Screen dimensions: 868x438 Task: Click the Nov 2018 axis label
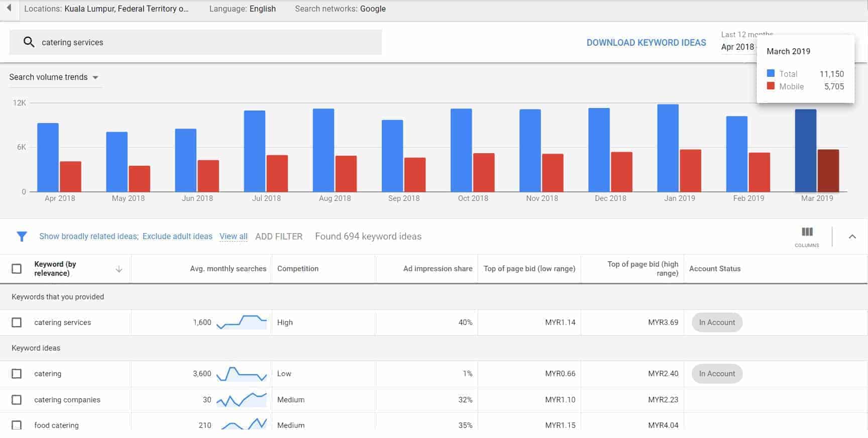click(x=542, y=198)
